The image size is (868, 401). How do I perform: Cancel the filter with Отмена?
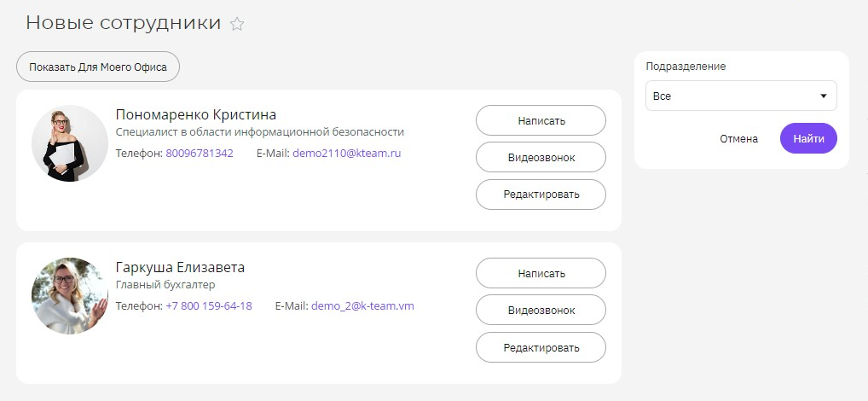pos(738,139)
